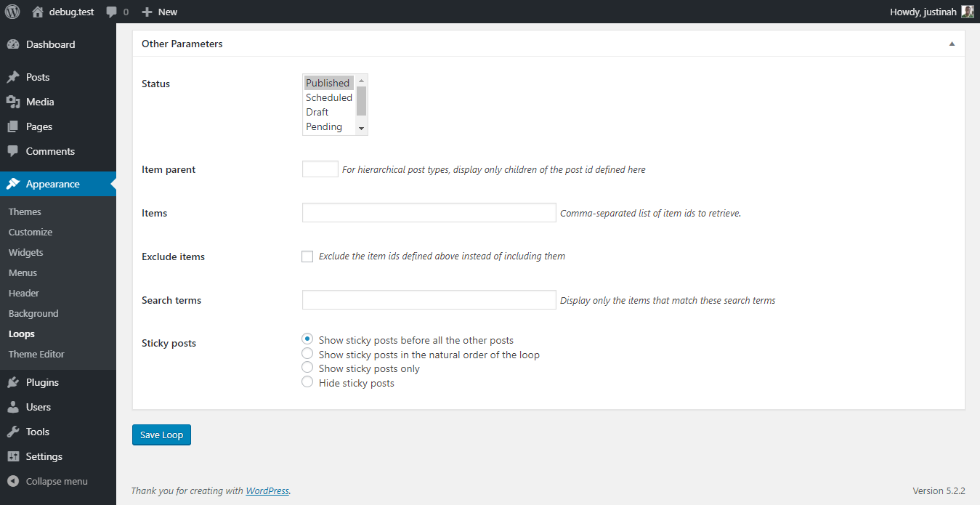Open the Widgets submenu item
Image resolution: width=980 pixels, height=505 pixels.
(26, 252)
